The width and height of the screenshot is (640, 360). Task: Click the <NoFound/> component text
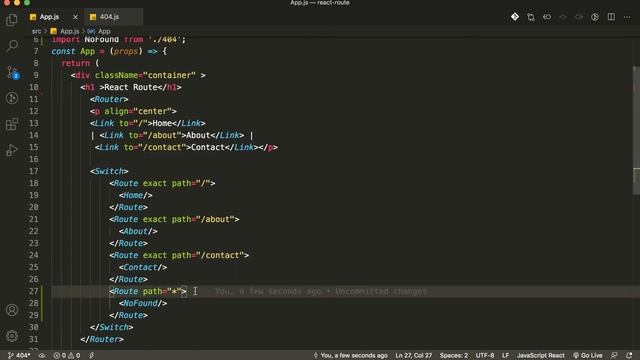click(x=143, y=303)
